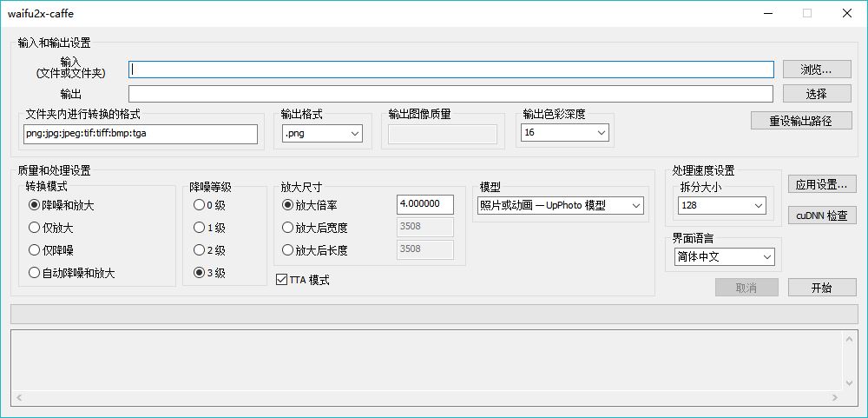Click log area scroll left arrow
868x418 pixels.
tap(19, 397)
